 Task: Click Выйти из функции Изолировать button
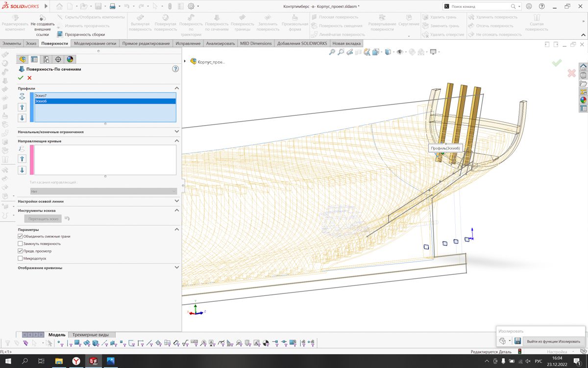click(x=553, y=342)
